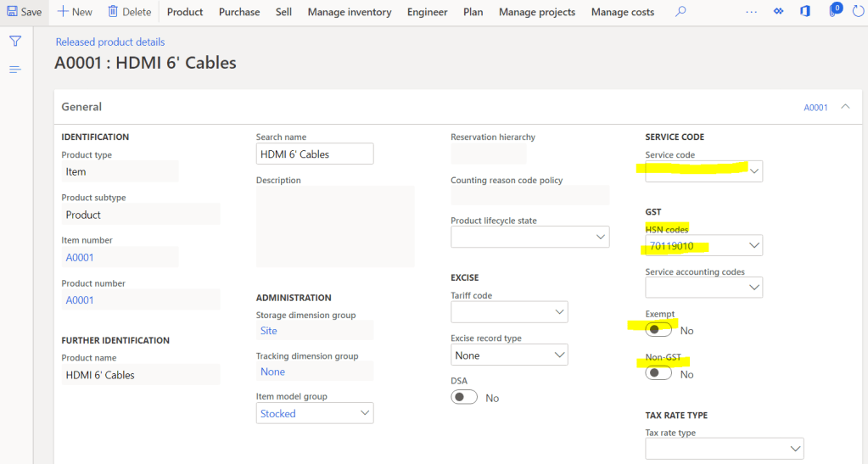This screenshot has height=464, width=868.
Task: Click the Save disk icon
Action: tap(12, 12)
